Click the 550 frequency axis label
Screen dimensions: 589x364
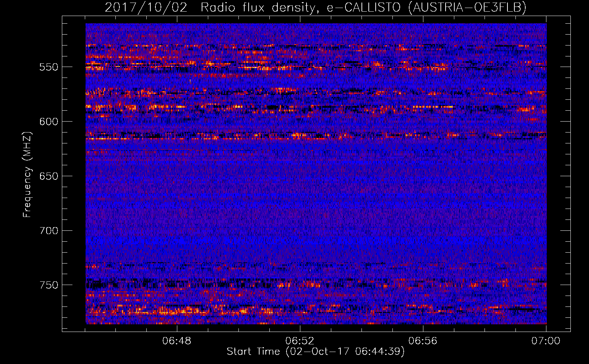click(49, 67)
